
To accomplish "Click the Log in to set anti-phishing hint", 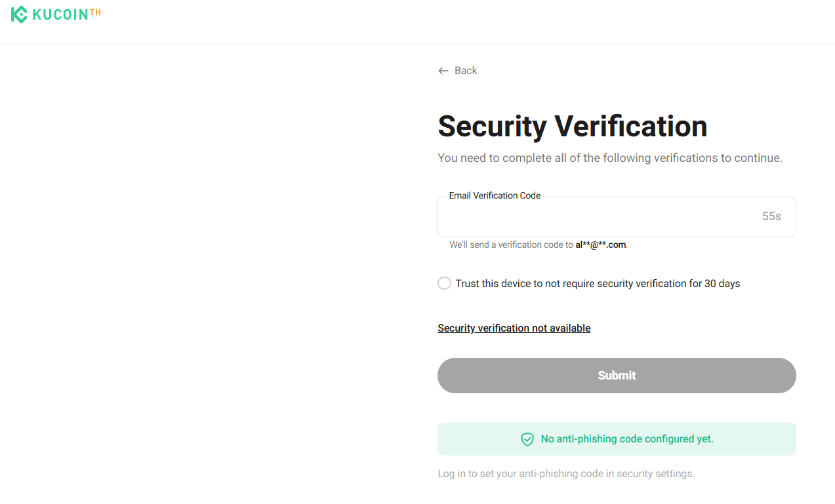I will coord(565,474).
